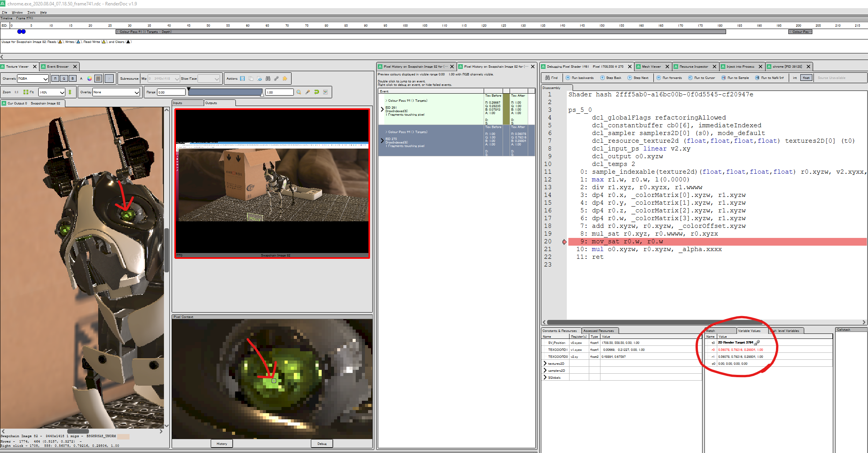
Task: Toggle the R red channel button
Action: pyautogui.click(x=55, y=79)
